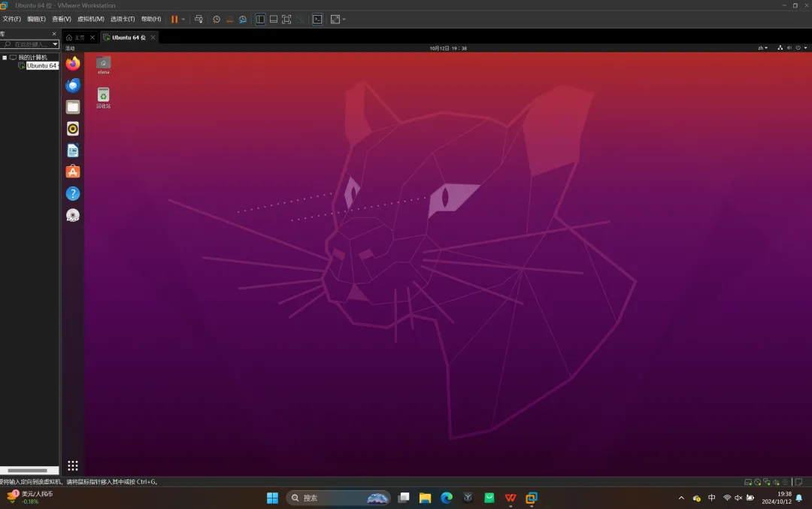Image resolution: width=812 pixels, height=509 pixels.
Task: Collapse the 我的计算机 tree node
Action: tap(5, 57)
